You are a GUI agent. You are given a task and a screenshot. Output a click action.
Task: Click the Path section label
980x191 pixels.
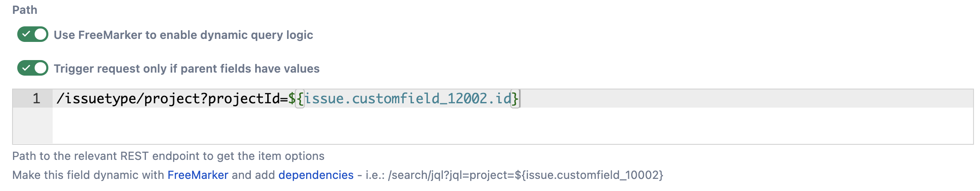[x=25, y=10]
